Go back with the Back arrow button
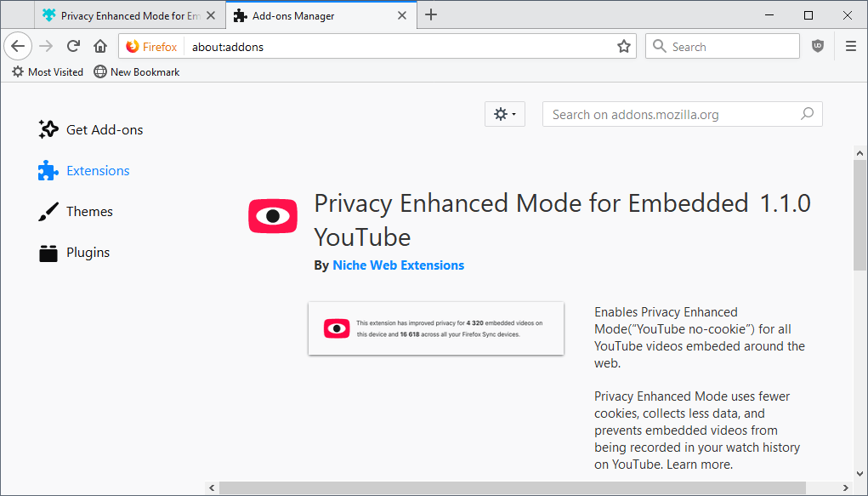The height and width of the screenshot is (496, 868). [x=18, y=46]
